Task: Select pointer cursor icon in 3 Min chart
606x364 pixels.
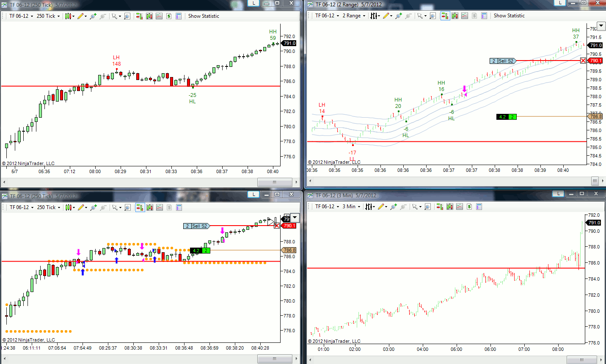Action: (415, 207)
